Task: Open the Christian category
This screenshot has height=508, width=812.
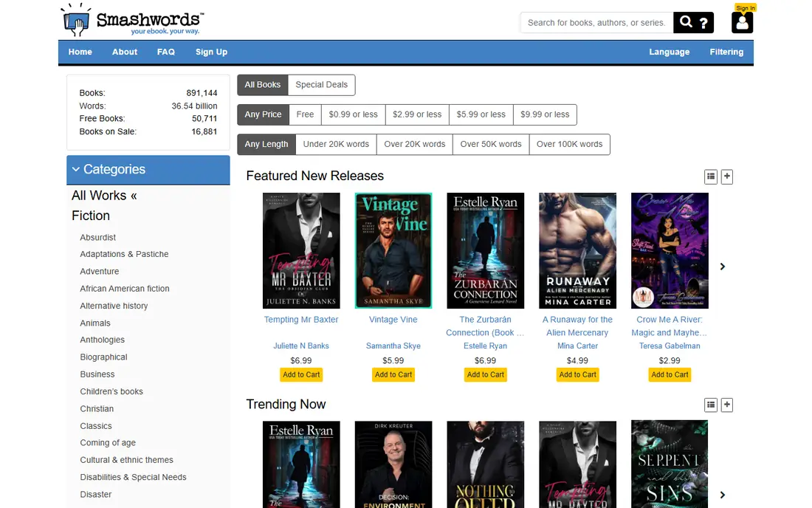Action: 97,409
